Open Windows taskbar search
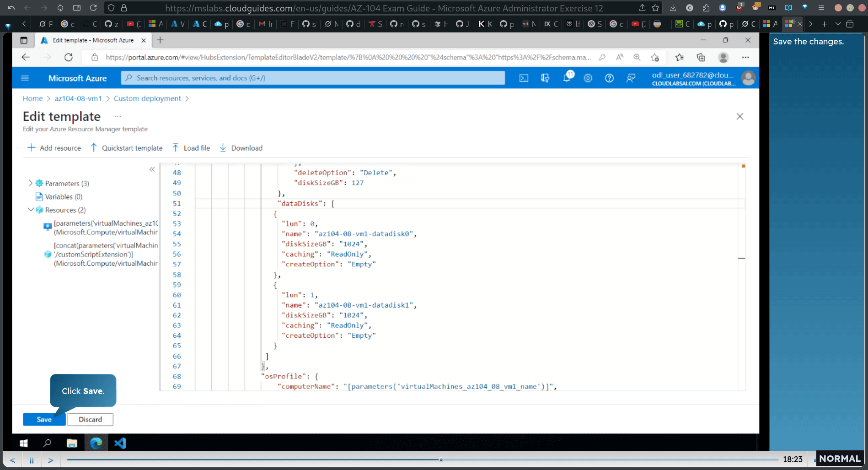This screenshot has width=868, height=470. pyautogui.click(x=47, y=443)
